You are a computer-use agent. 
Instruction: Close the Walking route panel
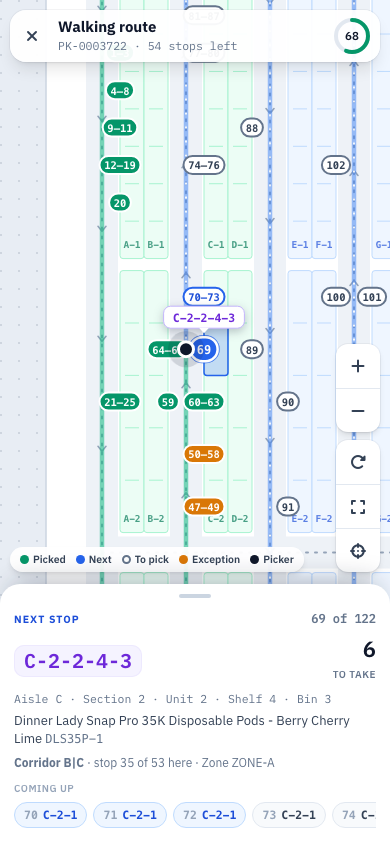(32, 36)
